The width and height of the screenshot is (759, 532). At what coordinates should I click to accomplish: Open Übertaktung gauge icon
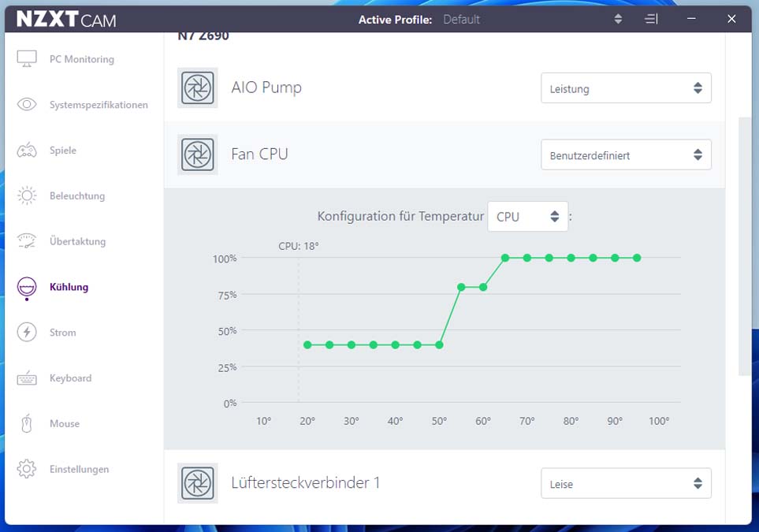point(27,241)
